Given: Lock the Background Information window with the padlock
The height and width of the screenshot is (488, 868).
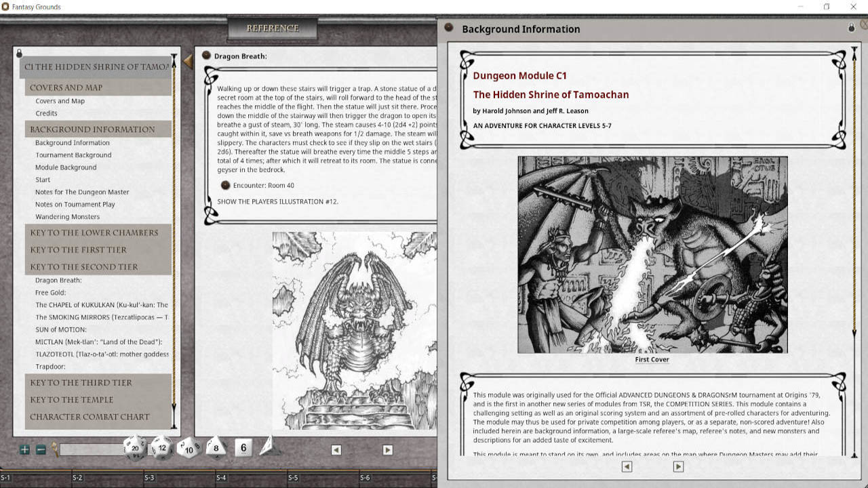Looking at the screenshot, I should click(852, 28).
